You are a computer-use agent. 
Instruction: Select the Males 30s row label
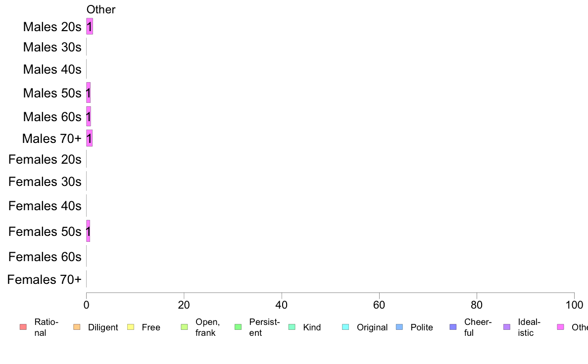(52, 47)
